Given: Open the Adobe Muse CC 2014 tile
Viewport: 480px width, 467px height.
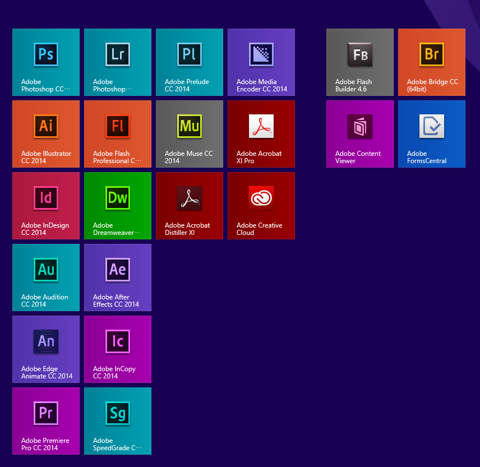Looking at the screenshot, I should [x=189, y=134].
